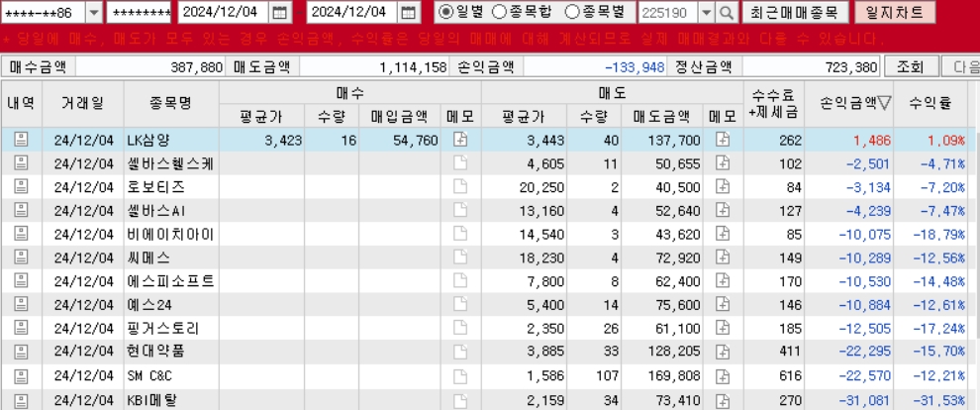Sort by 손익금액 column header

click(x=855, y=104)
